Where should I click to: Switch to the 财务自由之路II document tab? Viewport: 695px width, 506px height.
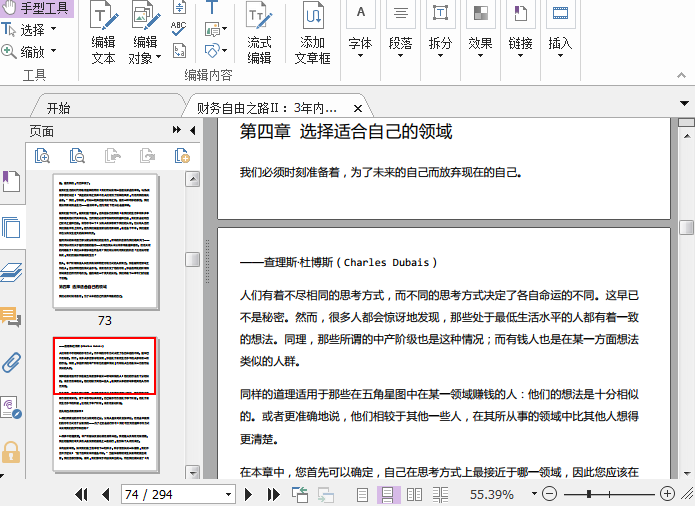coord(267,108)
